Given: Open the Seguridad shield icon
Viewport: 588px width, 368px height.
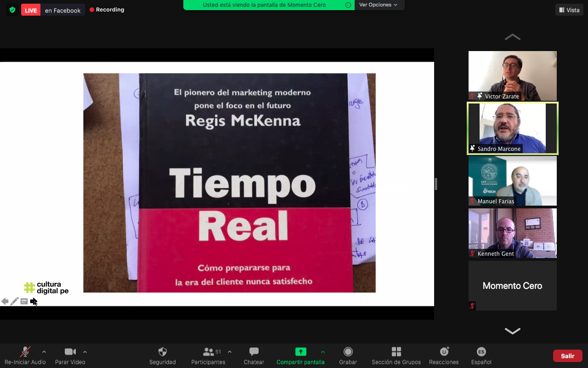Looking at the screenshot, I should click(162, 352).
